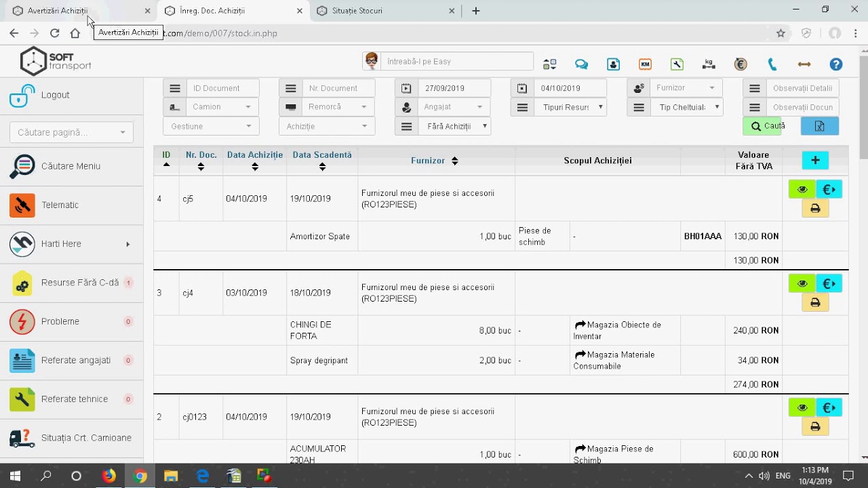
Task: Open the Gestiune dropdown
Action: [211, 126]
